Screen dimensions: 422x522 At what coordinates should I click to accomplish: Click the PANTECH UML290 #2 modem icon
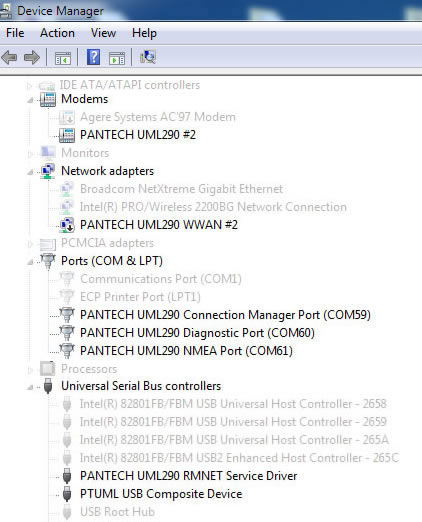coord(67,135)
